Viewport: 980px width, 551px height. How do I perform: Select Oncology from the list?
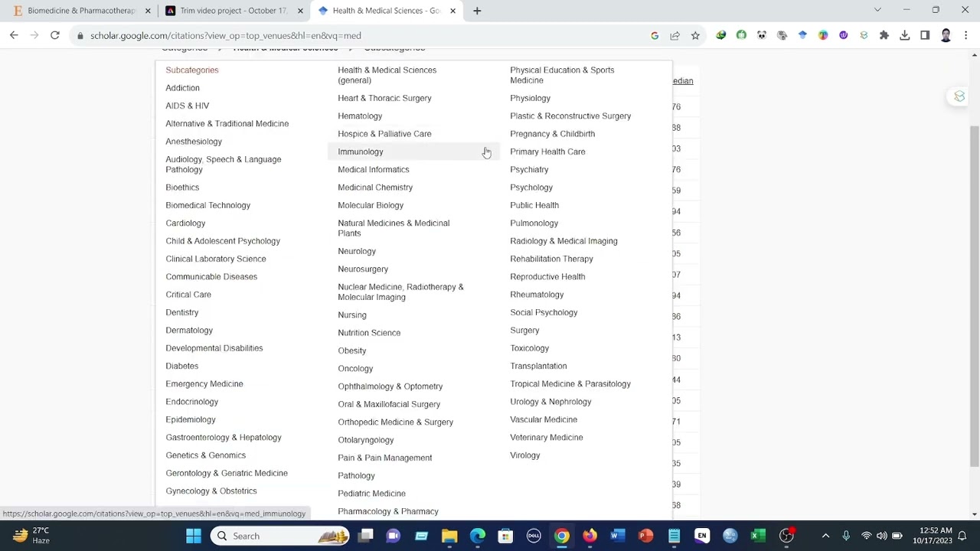click(x=355, y=369)
